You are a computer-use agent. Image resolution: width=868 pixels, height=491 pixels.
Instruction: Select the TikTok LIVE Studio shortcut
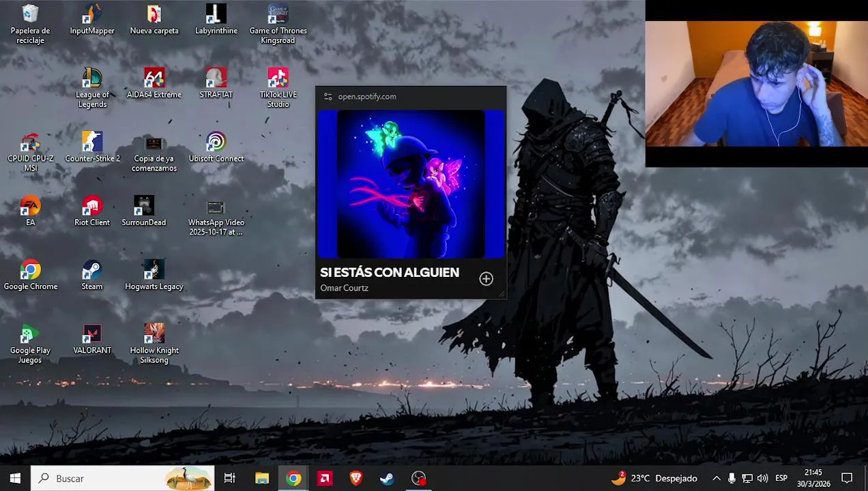[278, 87]
